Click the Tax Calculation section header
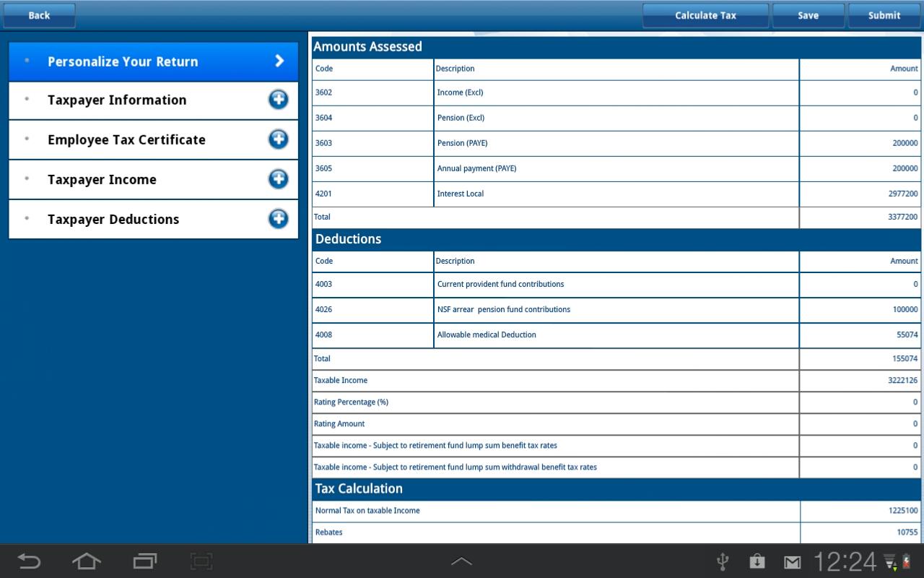Viewport: 924px width, 578px height. click(616, 489)
